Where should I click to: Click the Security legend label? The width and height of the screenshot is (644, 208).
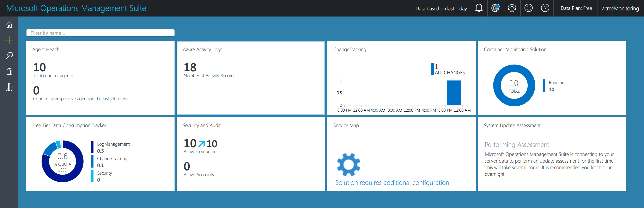click(104, 173)
